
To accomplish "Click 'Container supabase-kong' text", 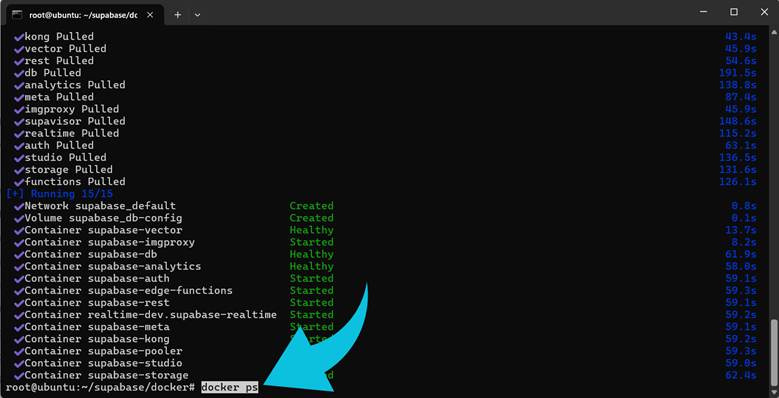I will click(97, 339).
